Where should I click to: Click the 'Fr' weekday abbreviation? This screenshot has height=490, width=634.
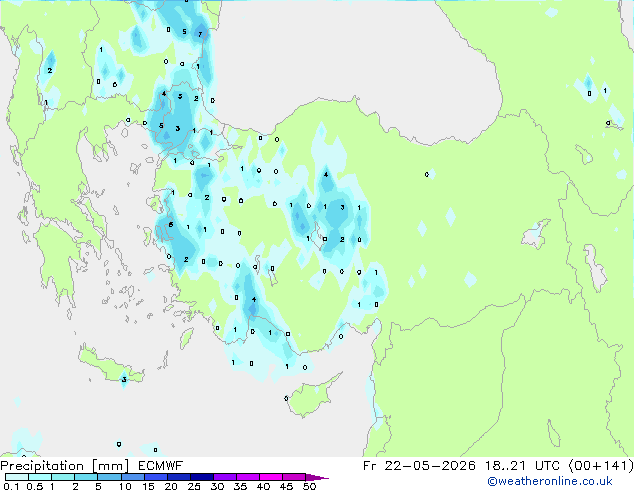(x=370, y=466)
